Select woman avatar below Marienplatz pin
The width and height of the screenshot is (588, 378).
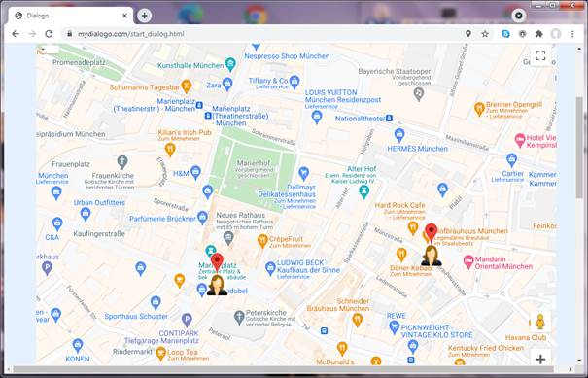click(217, 285)
